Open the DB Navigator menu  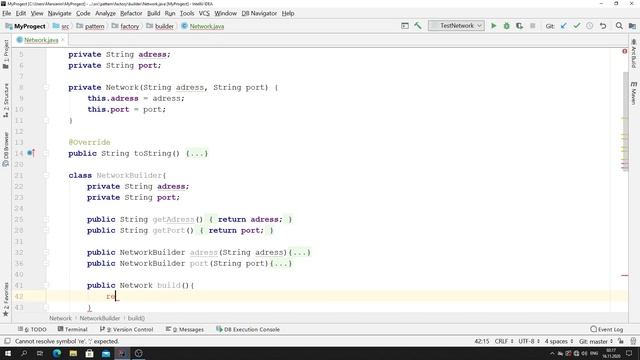click(x=259, y=13)
